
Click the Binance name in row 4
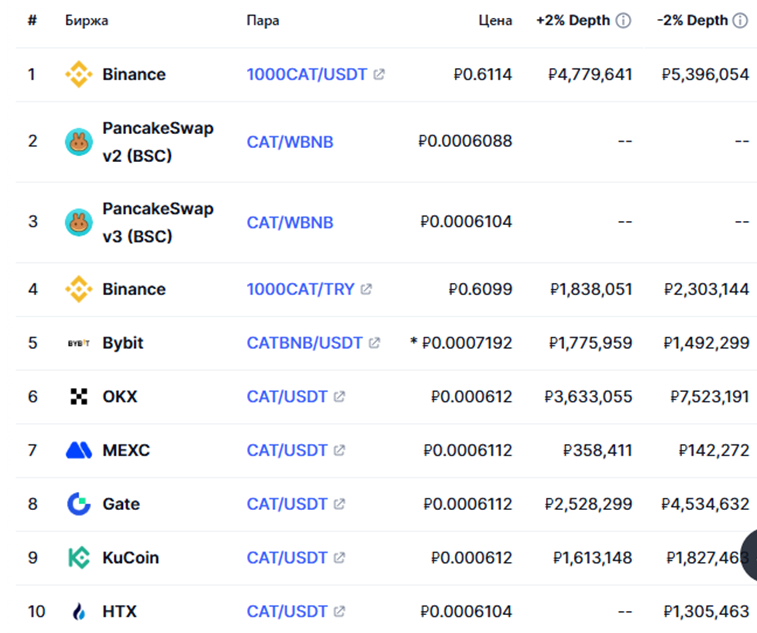[134, 289]
